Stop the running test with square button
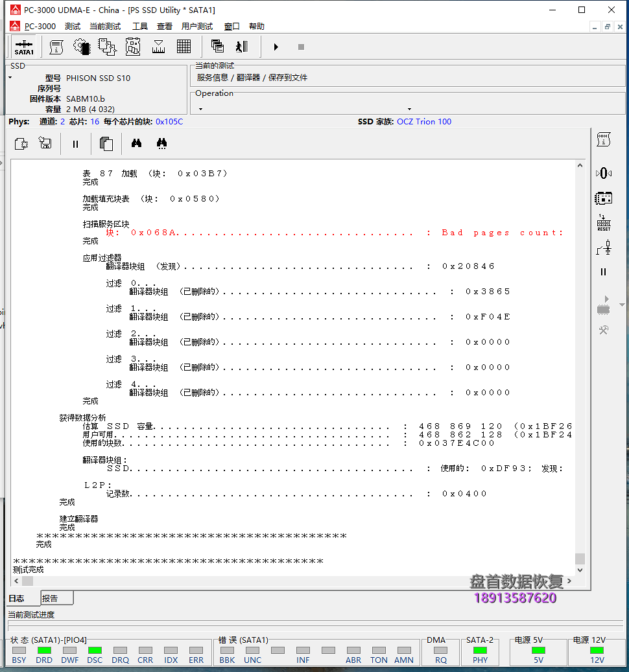The width and height of the screenshot is (629, 672). tap(301, 47)
